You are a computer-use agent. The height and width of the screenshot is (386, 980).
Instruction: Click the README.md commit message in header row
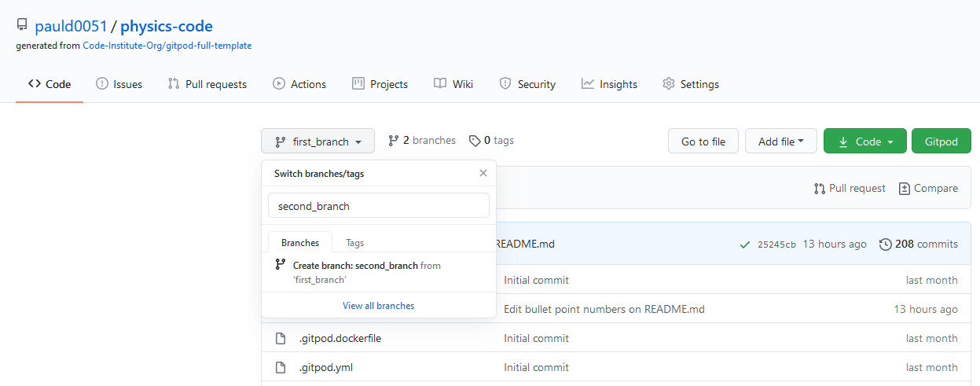click(525, 244)
